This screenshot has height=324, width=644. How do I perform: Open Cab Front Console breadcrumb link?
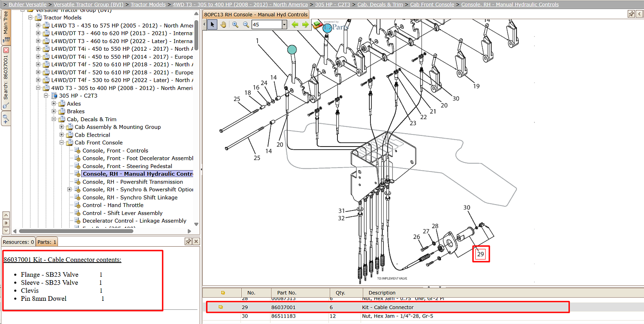coord(432,4)
